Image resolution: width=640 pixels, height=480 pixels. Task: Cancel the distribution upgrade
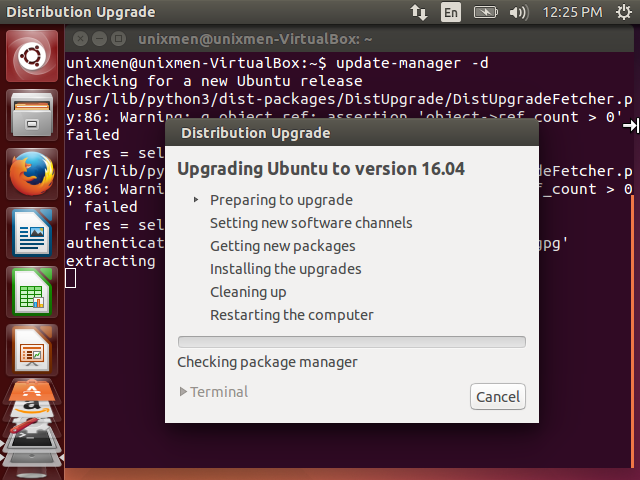[498, 397]
